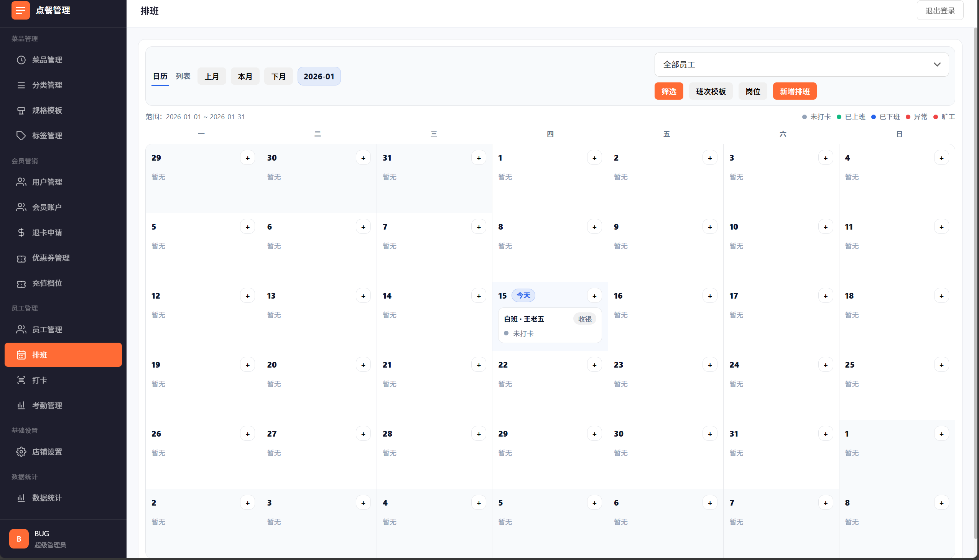
Task: Click the dropdown chevron arrow
Action: pyautogui.click(x=937, y=65)
